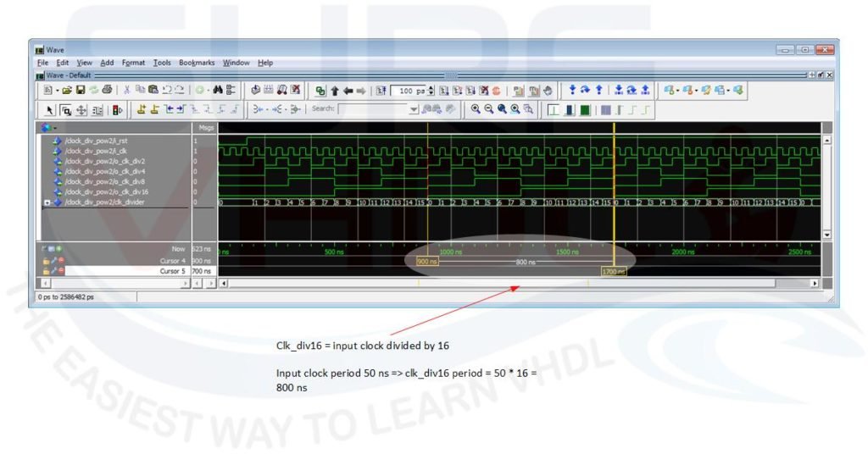Select the /clock_div_pow2/o_clk_div4 signal
The image size is (868, 454).
point(104,171)
